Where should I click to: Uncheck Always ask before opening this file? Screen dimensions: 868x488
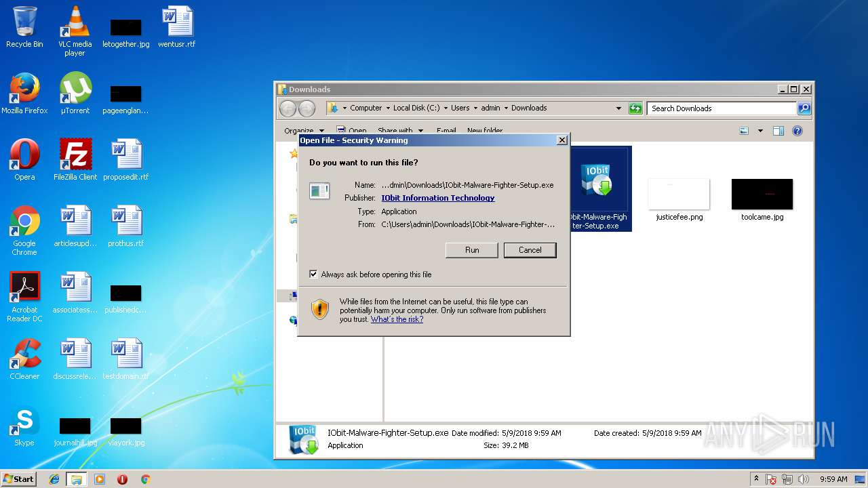tap(313, 274)
